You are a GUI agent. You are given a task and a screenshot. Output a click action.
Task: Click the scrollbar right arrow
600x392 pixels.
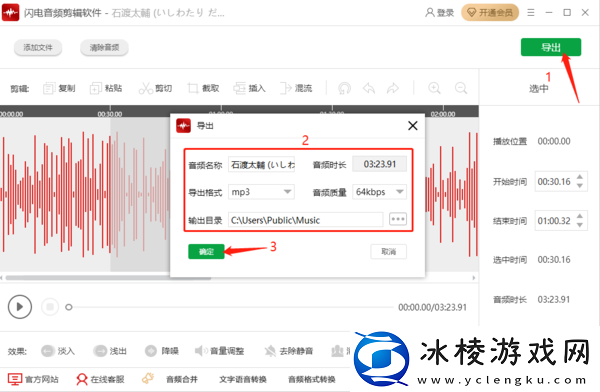coord(474,278)
